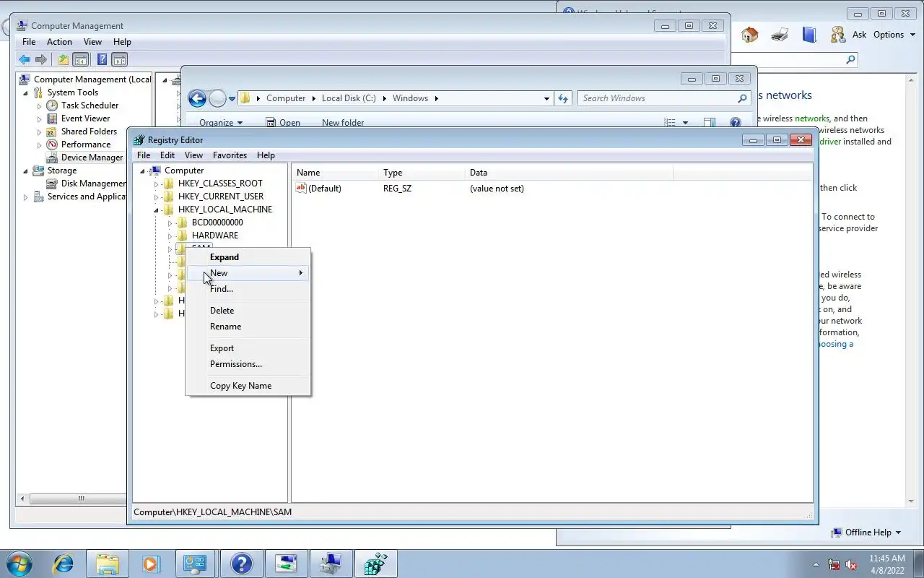
Task: Choose Delete in the context menu
Action: pyautogui.click(x=248, y=311)
